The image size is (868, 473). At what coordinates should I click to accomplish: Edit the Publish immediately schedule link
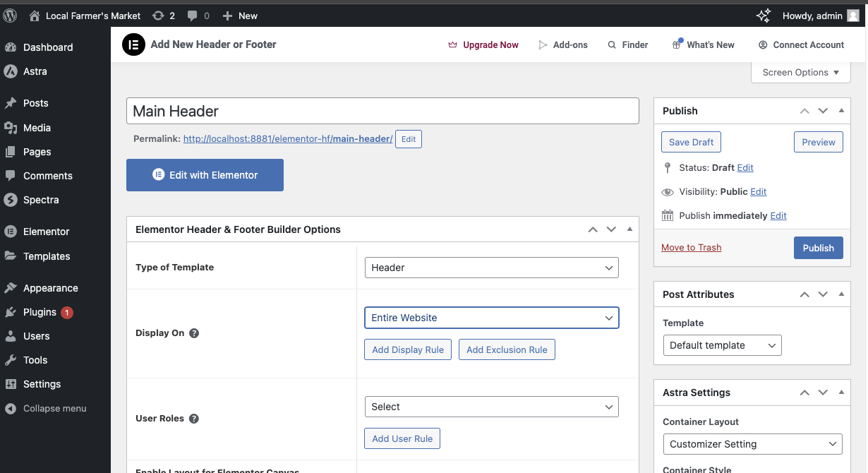(x=778, y=215)
